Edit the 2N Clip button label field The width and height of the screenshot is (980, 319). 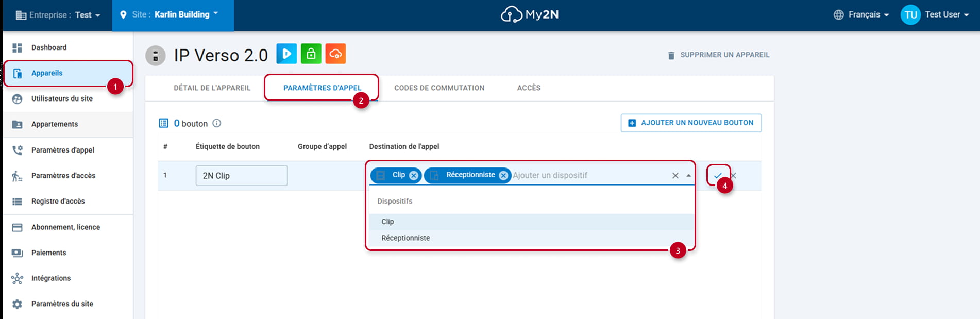pyautogui.click(x=242, y=176)
